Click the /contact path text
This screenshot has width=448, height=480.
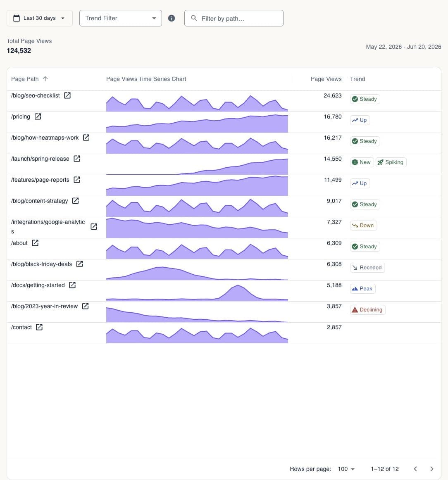click(x=21, y=327)
